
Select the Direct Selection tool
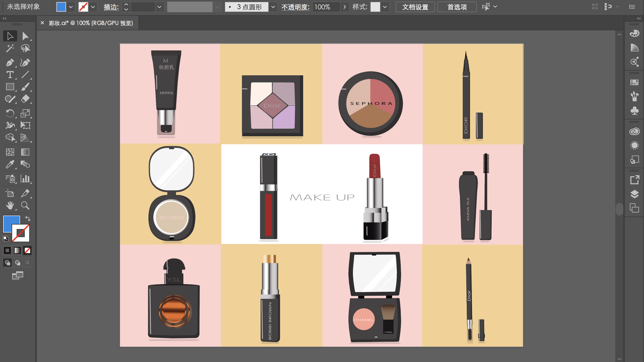25,36
